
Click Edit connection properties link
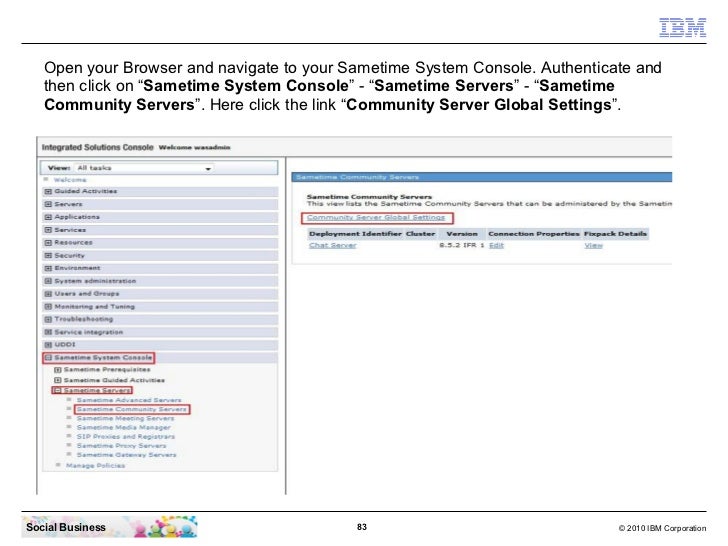[x=496, y=245]
